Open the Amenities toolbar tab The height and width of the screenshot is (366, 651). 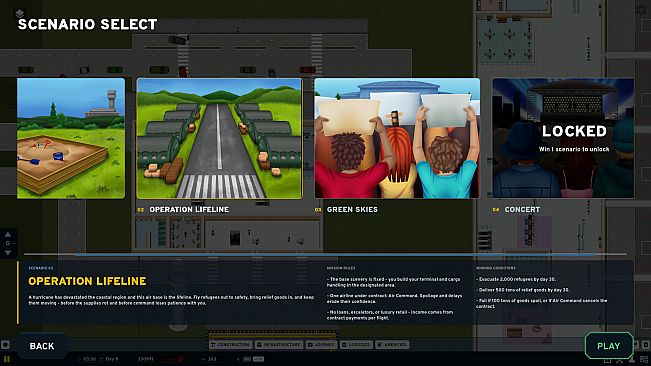[392, 344]
